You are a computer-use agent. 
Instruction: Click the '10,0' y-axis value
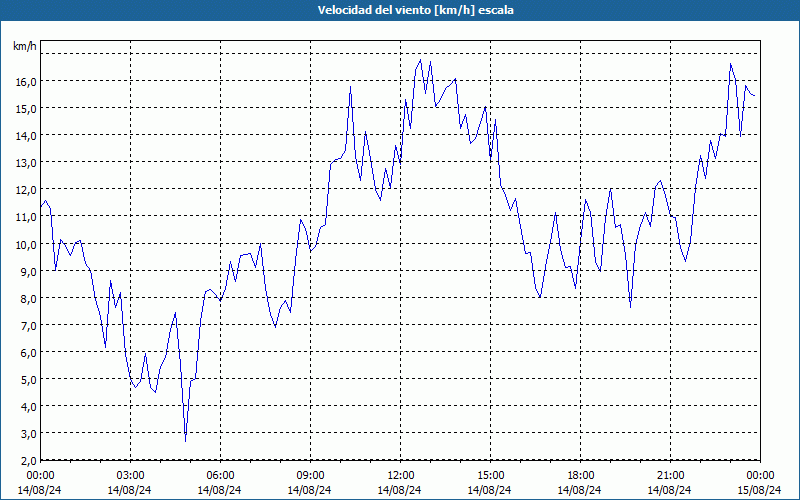26,244
